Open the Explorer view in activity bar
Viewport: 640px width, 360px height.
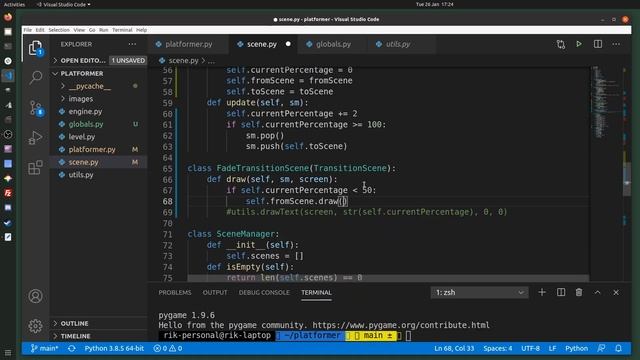[36, 48]
